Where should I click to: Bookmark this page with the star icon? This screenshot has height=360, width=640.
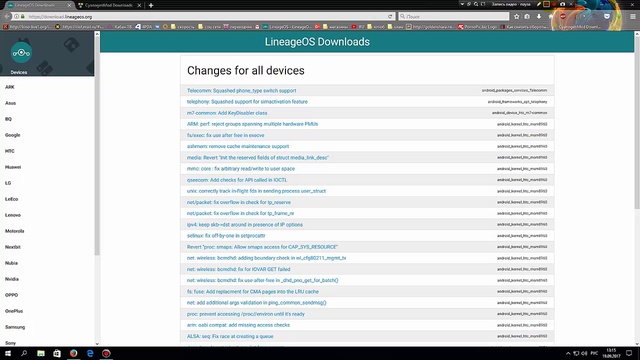click(x=517, y=16)
